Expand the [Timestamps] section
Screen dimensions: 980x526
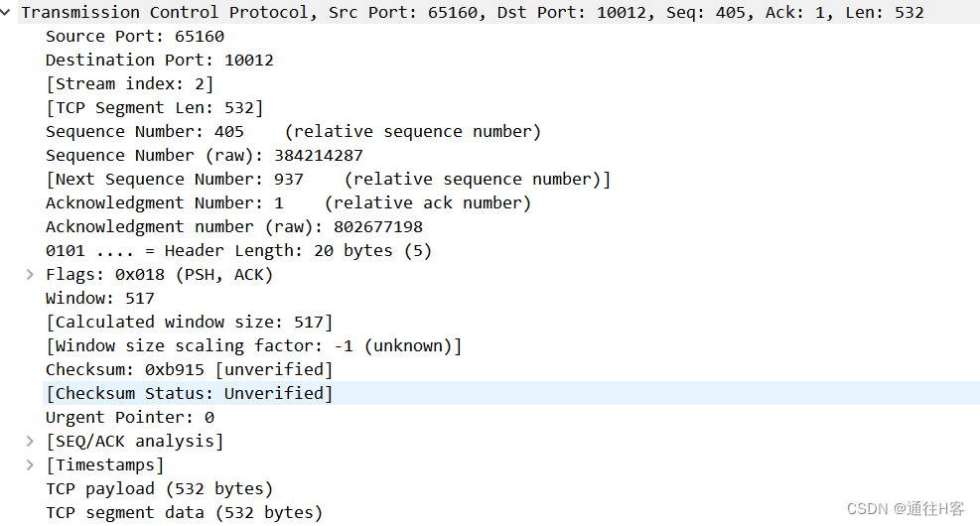pos(30,465)
